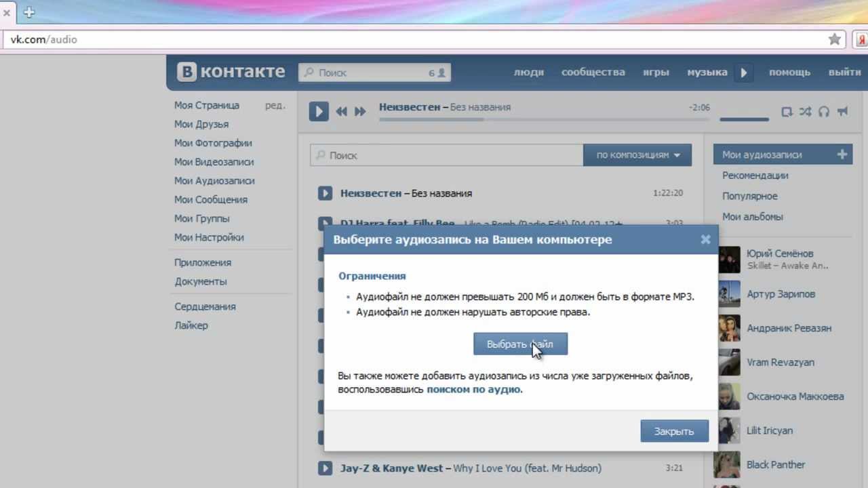868x488 pixels.
Task: Toggle repeat track icon in player
Action: tap(787, 112)
